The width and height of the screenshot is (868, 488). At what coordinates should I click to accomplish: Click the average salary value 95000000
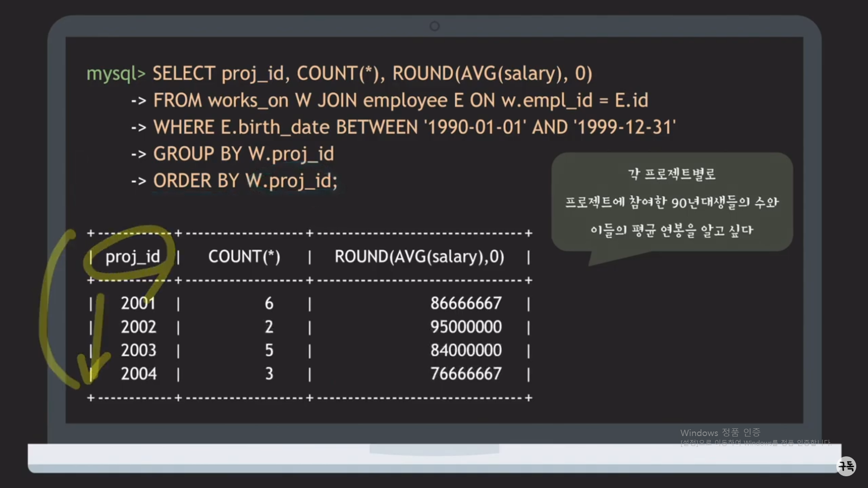coord(466,327)
